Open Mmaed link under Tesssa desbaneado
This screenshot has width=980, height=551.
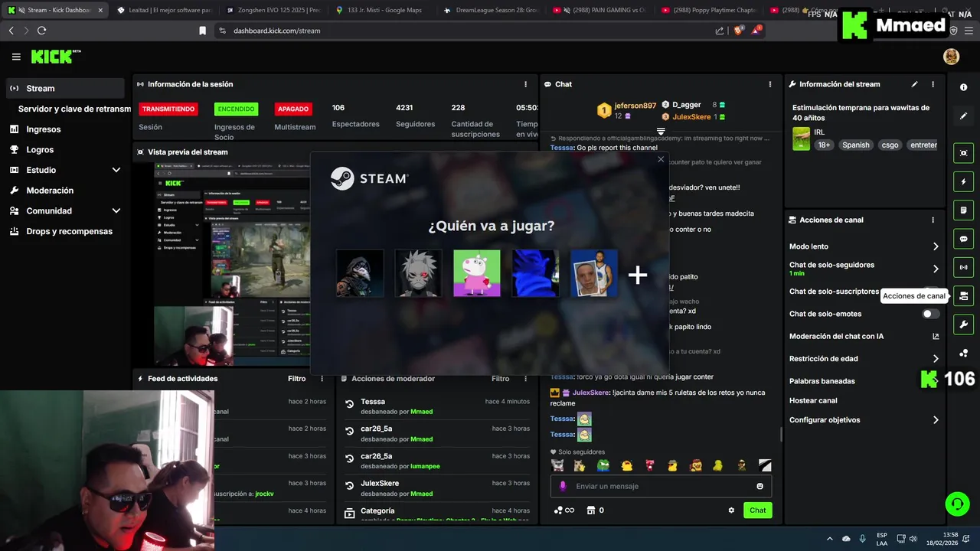click(421, 412)
